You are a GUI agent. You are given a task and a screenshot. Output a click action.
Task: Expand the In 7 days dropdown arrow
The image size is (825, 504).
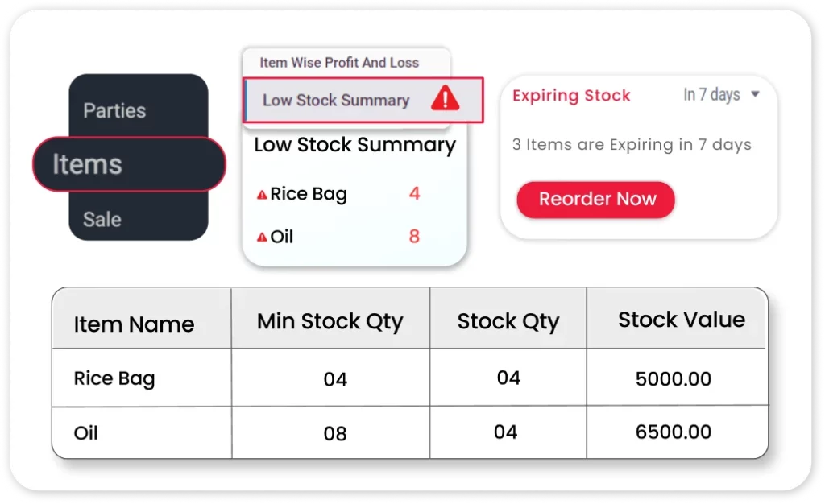pyautogui.click(x=755, y=95)
